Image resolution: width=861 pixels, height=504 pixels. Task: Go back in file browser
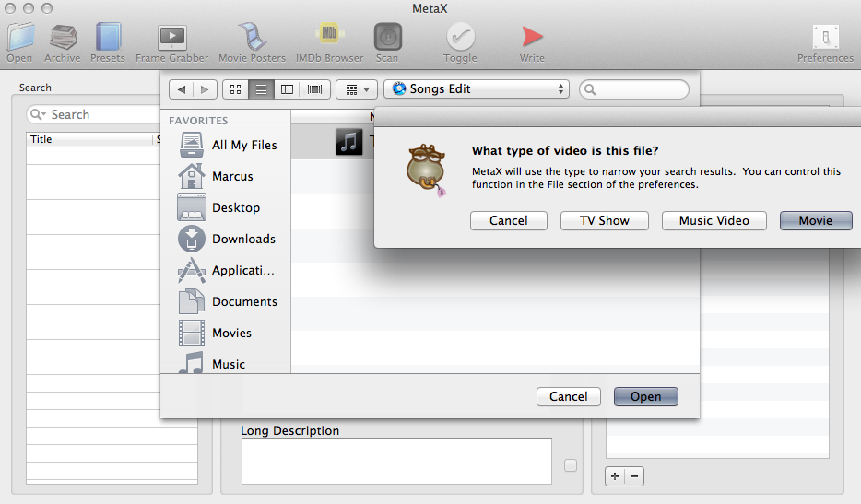coord(182,89)
